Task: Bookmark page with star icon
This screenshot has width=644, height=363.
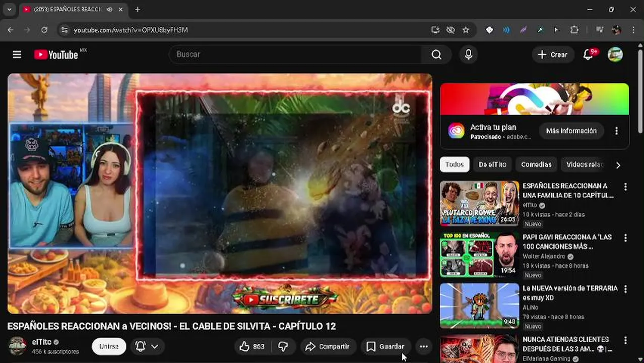Action: [x=466, y=30]
